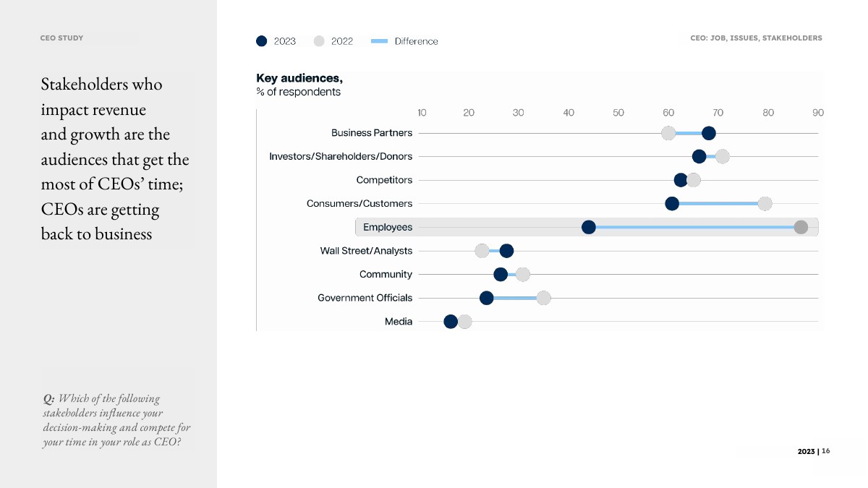This screenshot has width=868, height=488.
Task: Click the '2023 | 16' page number
Action: [x=814, y=451]
